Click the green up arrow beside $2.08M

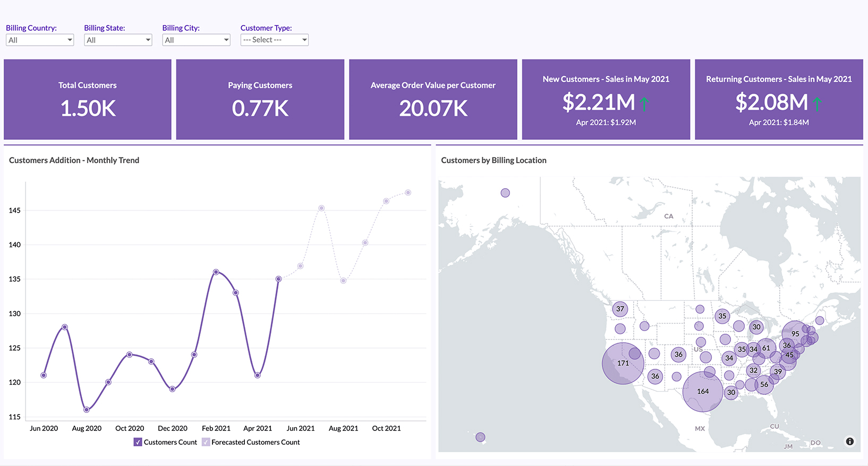(x=817, y=104)
